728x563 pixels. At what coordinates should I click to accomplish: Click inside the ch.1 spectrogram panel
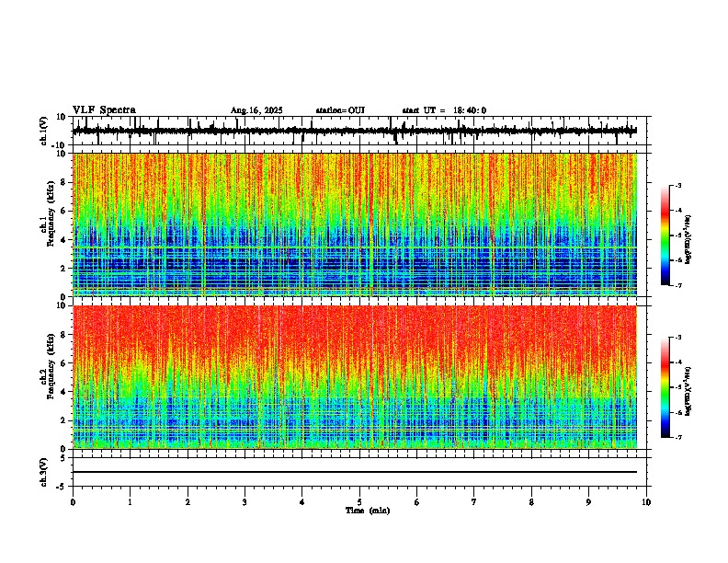(355, 224)
